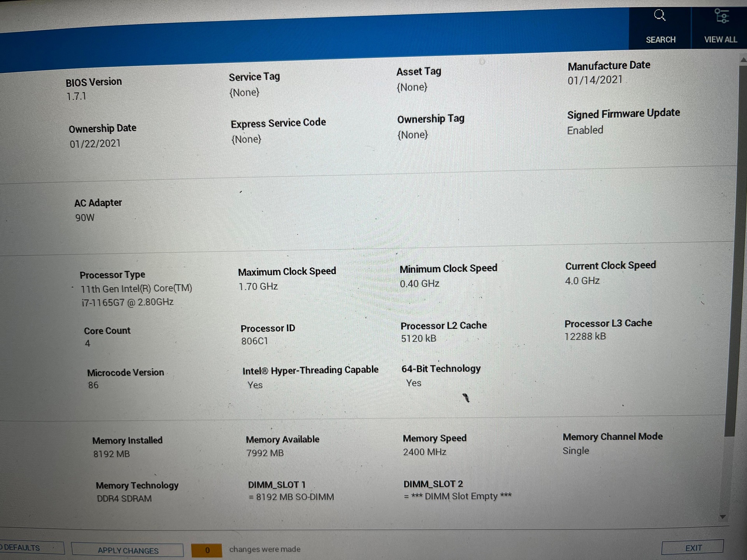Click the Service Tag {None} value
The image size is (747, 560).
point(244,93)
